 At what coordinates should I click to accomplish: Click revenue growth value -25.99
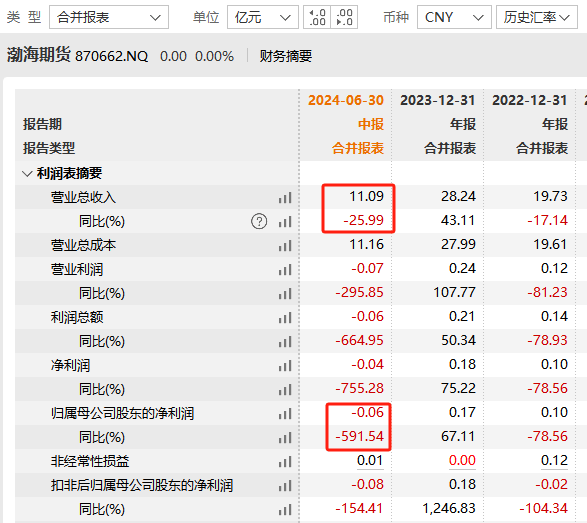(x=364, y=220)
